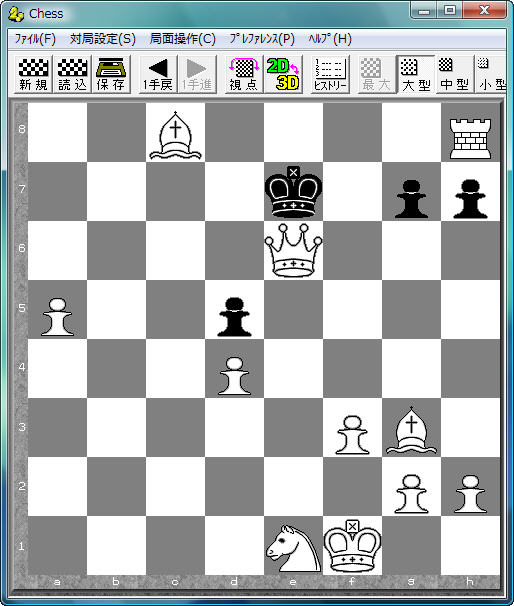Select the black pawn on d5
Image resolution: width=514 pixels, height=606 pixels.
point(234,317)
